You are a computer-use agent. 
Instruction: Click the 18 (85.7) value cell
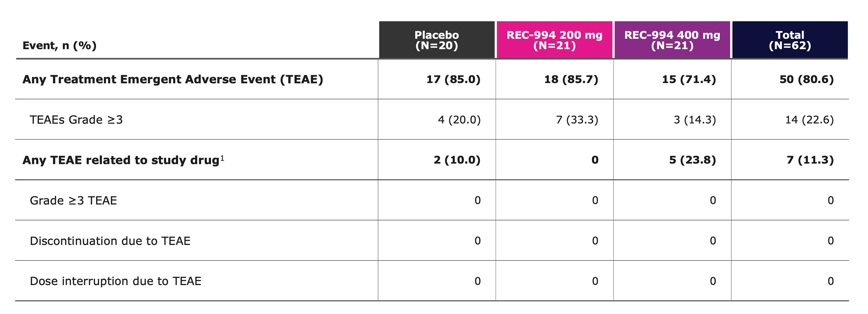(x=571, y=79)
